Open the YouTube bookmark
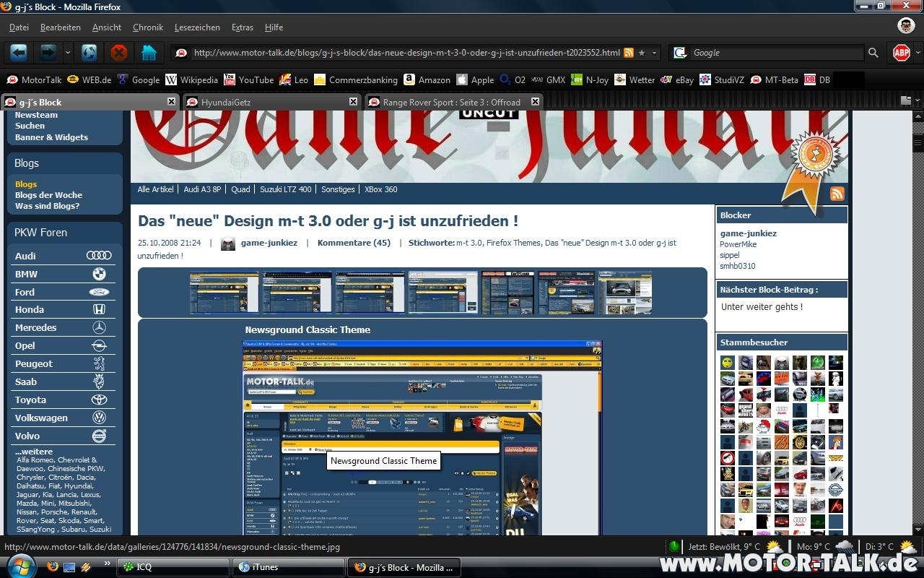 tap(249, 80)
